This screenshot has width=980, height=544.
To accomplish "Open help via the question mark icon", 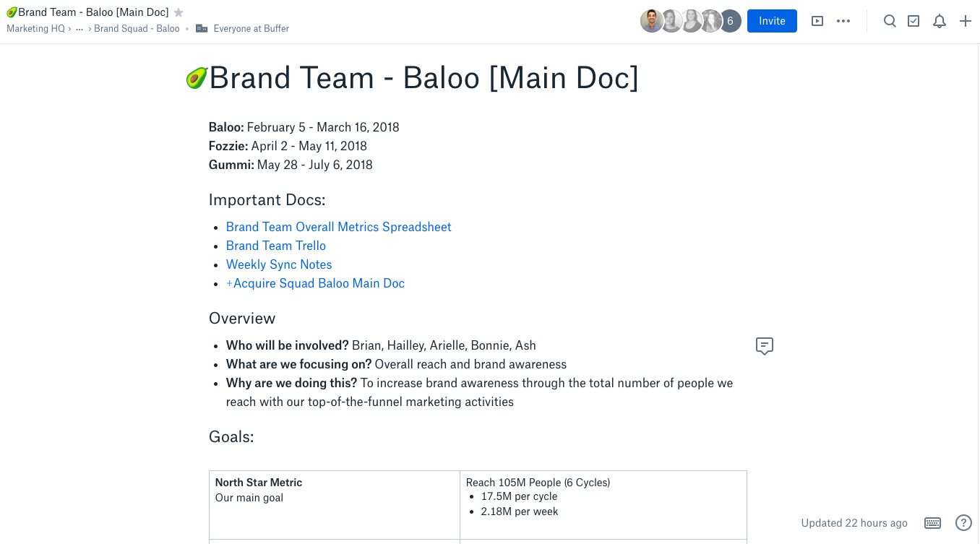I will [963, 522].
